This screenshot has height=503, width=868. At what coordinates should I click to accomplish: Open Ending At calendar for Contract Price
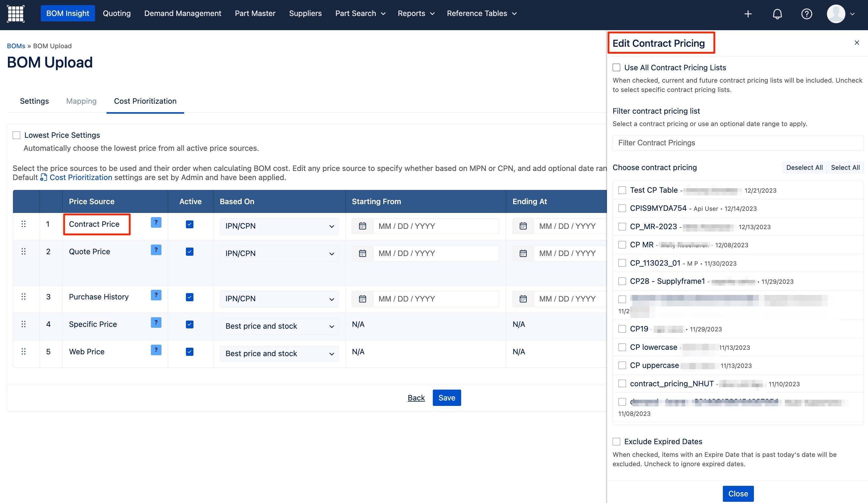point(523,226)
